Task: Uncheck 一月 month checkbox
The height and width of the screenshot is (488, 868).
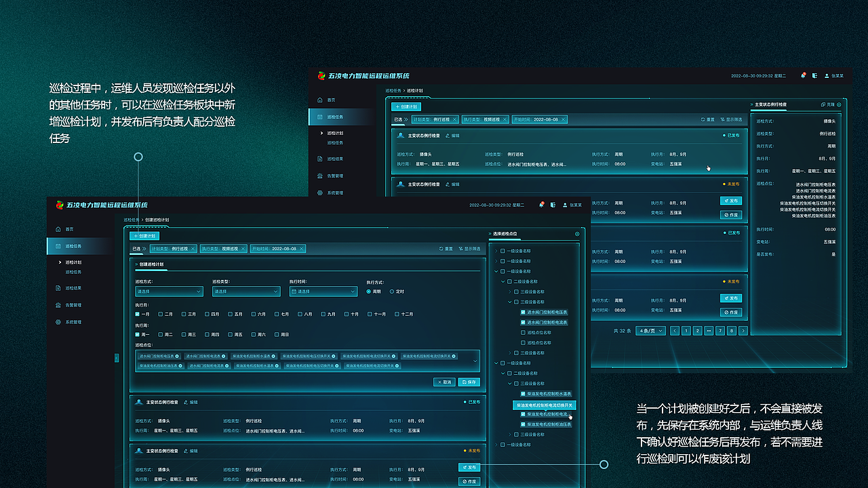Action: click(x=137, y=314)
